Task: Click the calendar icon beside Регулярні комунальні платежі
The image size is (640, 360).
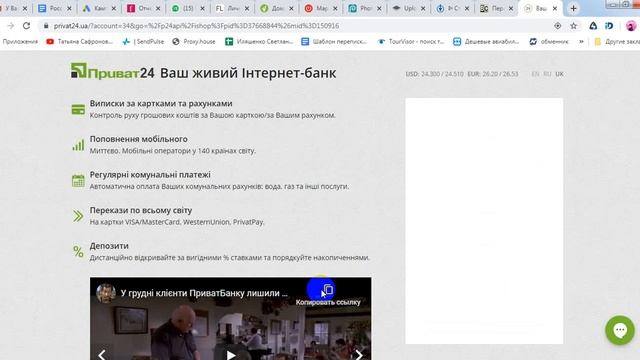Action: pyautogui.click(x=78, y=180)
